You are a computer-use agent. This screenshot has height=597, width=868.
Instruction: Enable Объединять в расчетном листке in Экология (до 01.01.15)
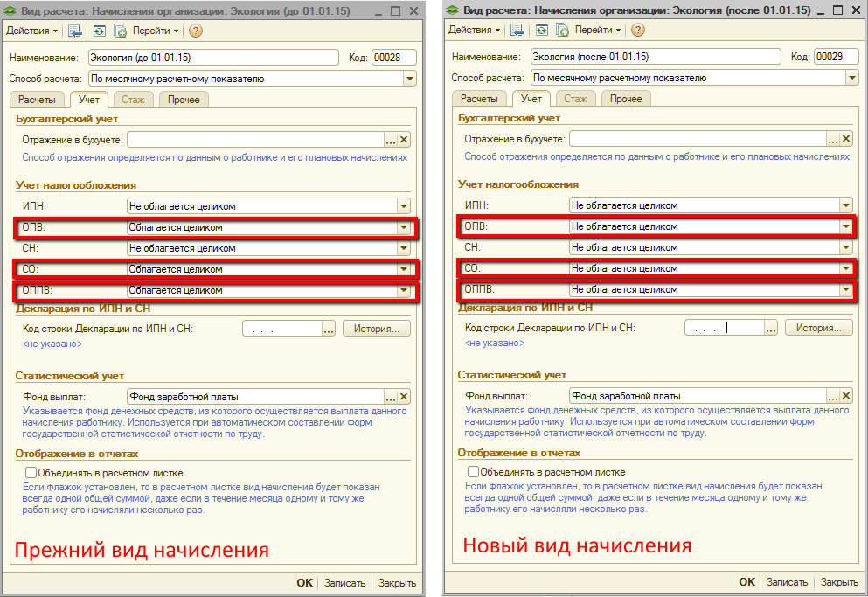tap(31, 473)
